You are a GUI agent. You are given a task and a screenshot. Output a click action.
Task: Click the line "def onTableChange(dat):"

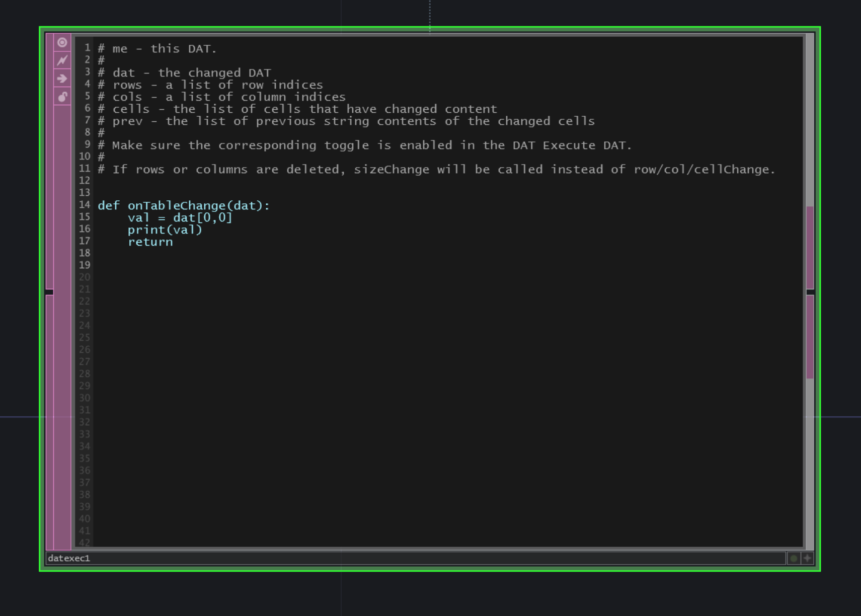tap(184, 206)
